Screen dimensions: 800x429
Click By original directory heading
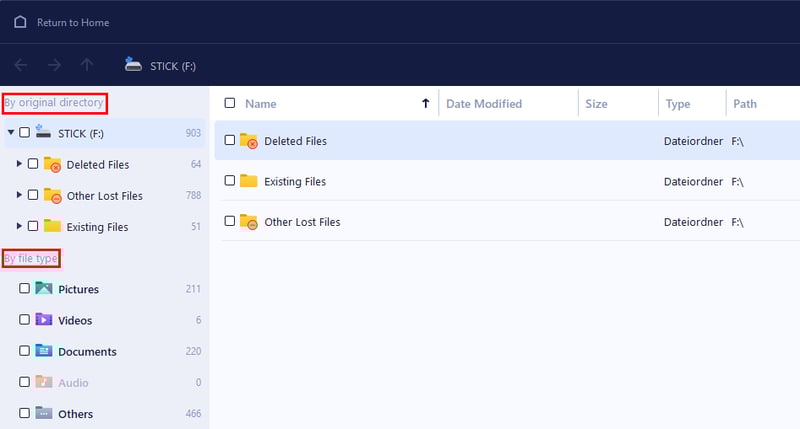point(54,103)
